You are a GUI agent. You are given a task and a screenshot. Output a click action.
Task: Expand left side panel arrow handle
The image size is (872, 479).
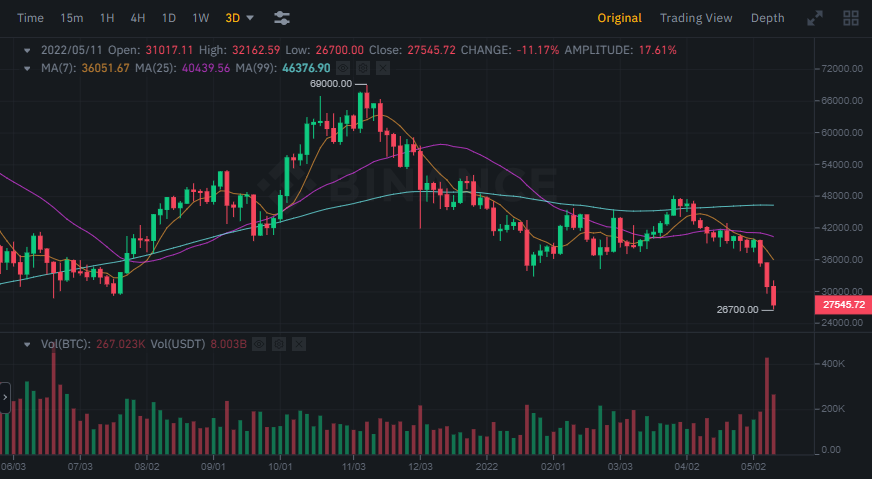point(5,397)
